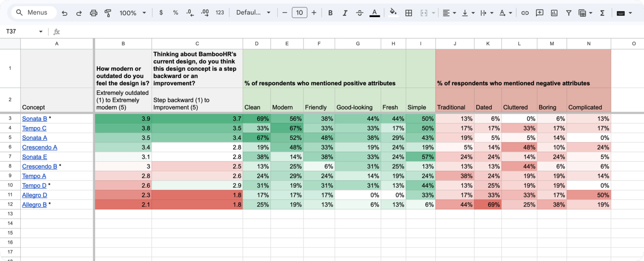This screenshot has height=261, width=644.
Task: Increase decimal places
Action: pyautogui.click(x=205, y=13)
